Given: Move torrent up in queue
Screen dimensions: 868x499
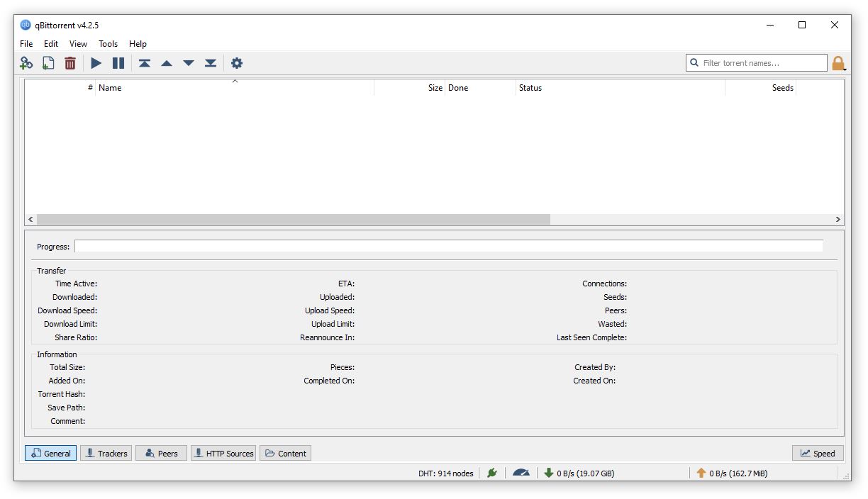Looking at the screenshot, I should [167, 63].
